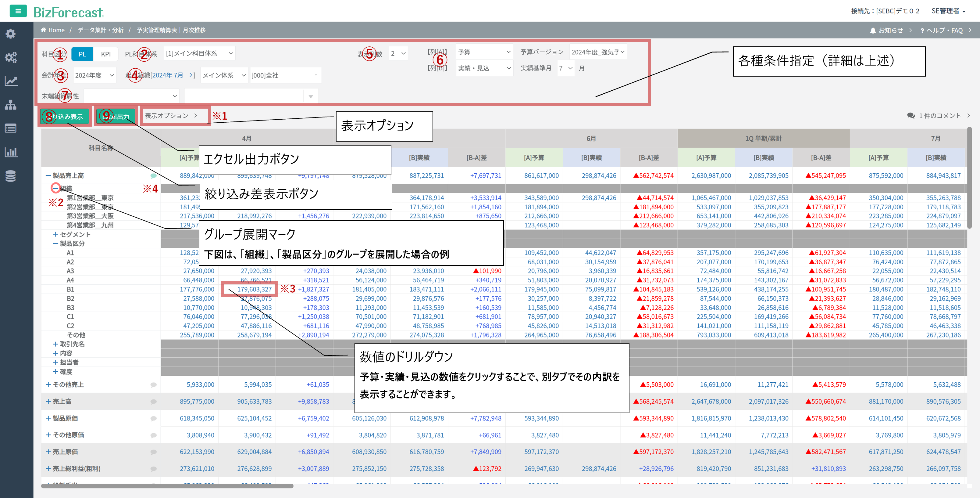Open the 会計年度 2024年度 dropdown
The image size is (980, 498).
[94, 75]
